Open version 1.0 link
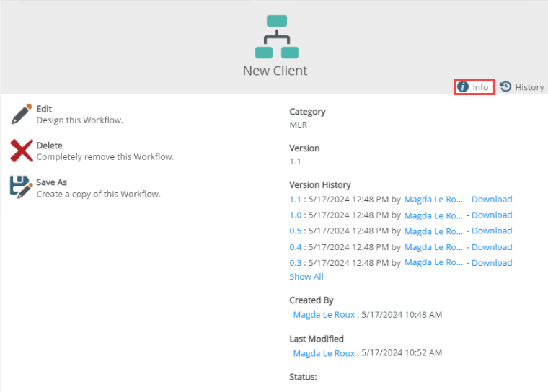This screenshot has height=392, width=548. click(296, 215)
